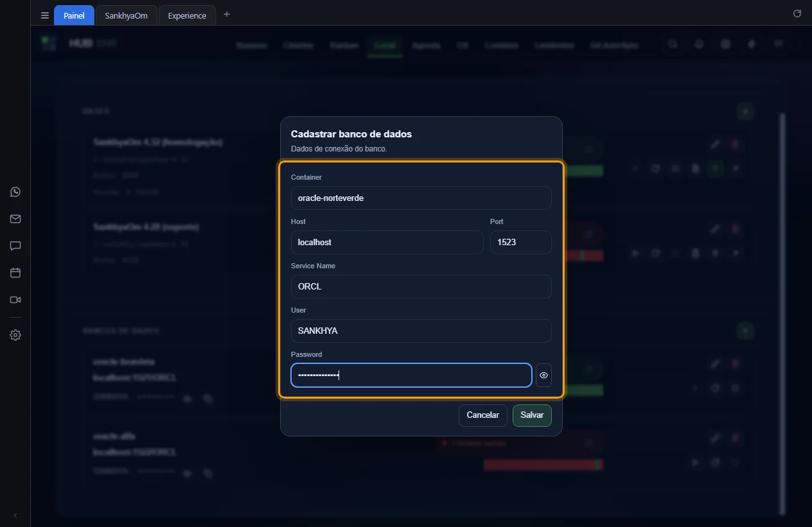
Task: Click the 'Cadastrar banco de dados' dialog title
Action: tap(351, 134)
